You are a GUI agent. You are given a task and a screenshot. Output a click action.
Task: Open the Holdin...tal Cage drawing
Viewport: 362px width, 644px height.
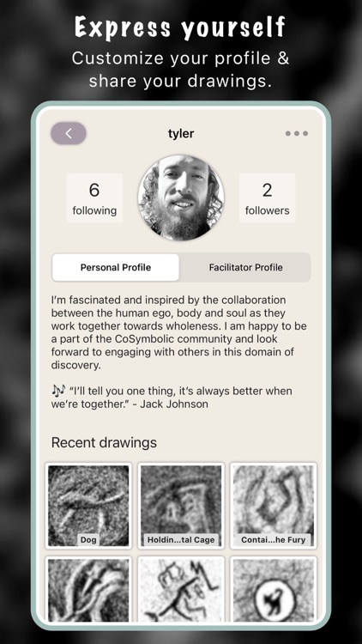tap(181, 506)
